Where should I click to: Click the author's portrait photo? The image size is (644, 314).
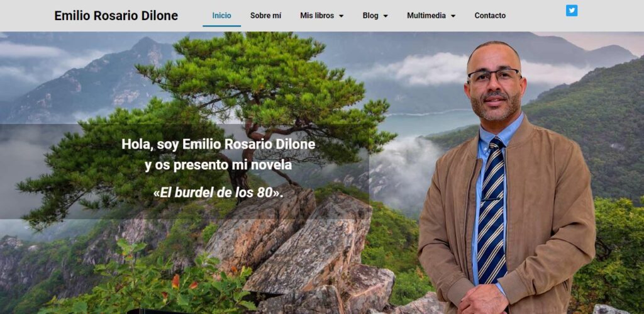tap(506, 177)
